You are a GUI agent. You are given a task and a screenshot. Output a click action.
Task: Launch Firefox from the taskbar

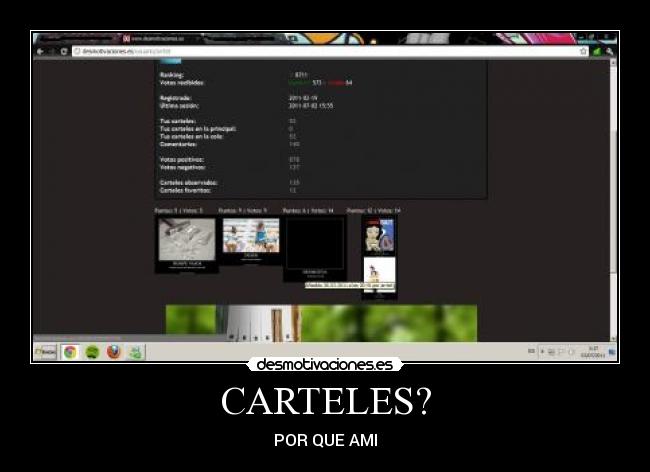113,352
